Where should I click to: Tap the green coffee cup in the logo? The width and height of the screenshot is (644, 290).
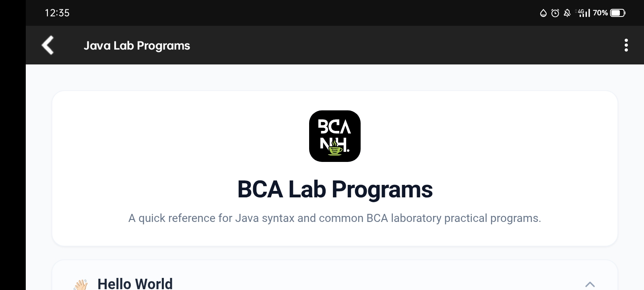[335, 150]
